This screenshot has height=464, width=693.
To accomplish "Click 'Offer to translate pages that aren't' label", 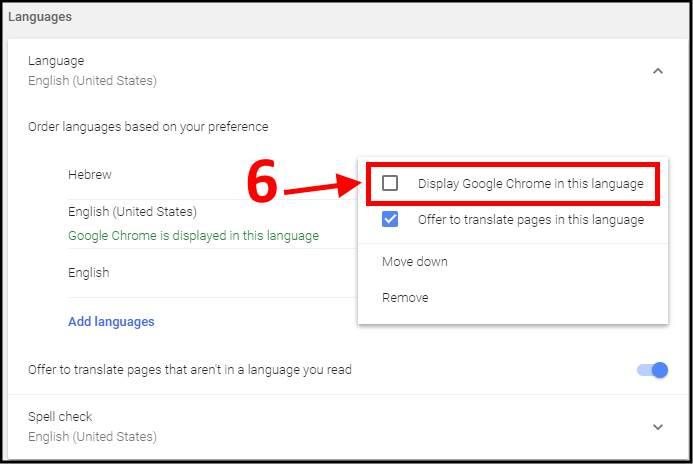I will [x=190, y=369].
